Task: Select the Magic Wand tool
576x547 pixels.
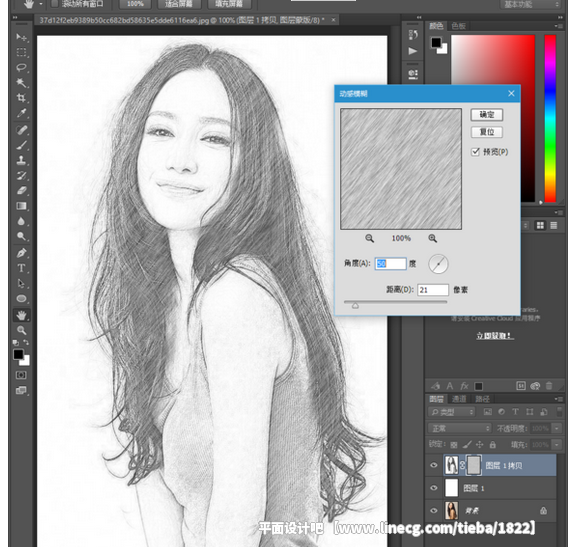Action: point(21,83)
